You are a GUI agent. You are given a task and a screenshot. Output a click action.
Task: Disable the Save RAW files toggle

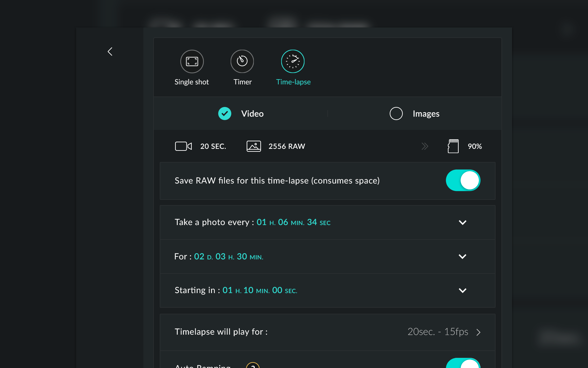click(463, 180)
